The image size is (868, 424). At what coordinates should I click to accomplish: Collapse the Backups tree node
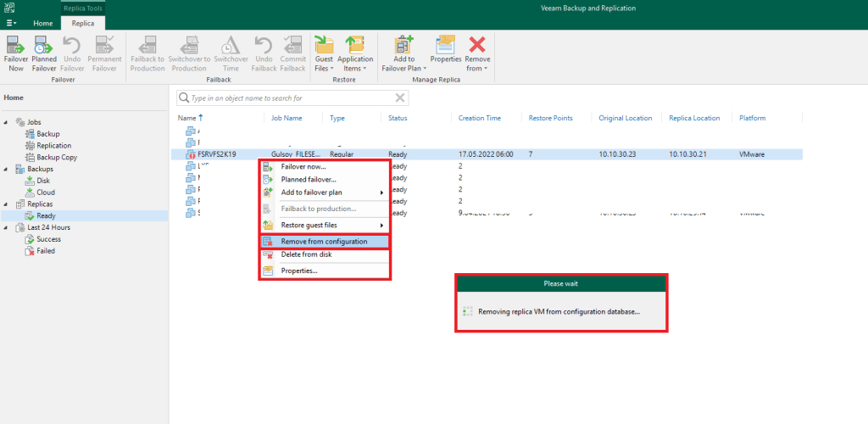[x=8, y=169]
